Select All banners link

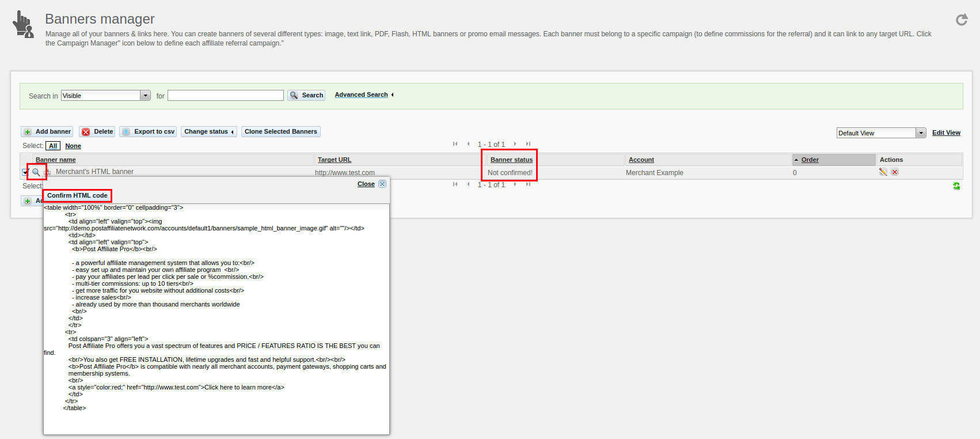point(53,146)
